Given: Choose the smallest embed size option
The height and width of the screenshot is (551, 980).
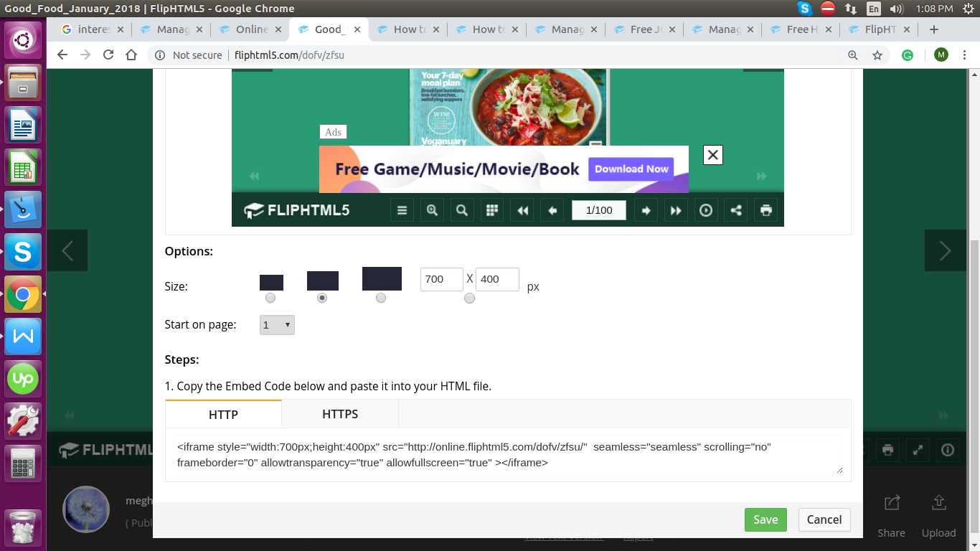Looking at the screenshot, I should 270,298.
